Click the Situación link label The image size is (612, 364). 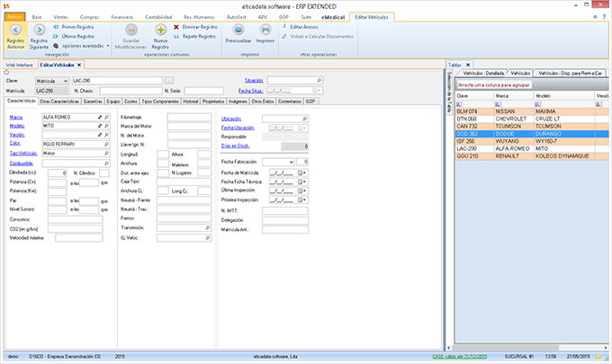254,80
